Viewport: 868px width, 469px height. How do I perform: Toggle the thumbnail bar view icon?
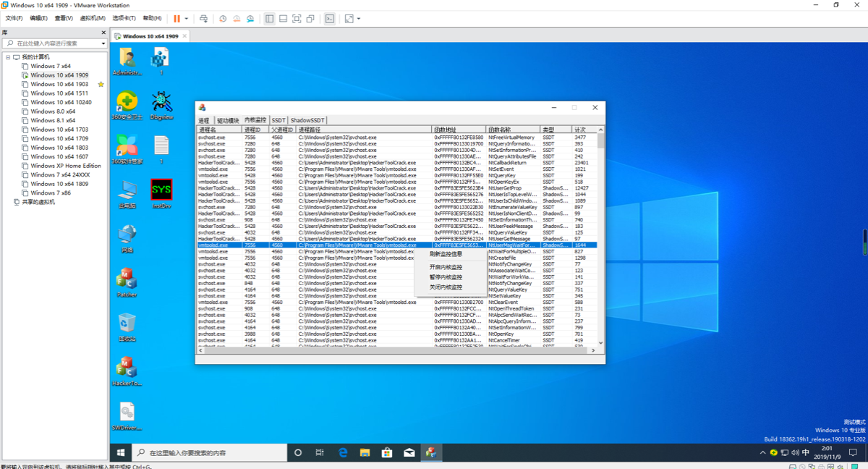(x=283, y=18)
